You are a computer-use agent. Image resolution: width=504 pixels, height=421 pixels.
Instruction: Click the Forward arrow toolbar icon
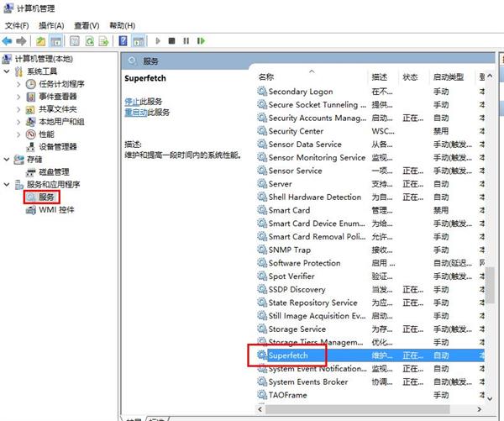(21, 41)
